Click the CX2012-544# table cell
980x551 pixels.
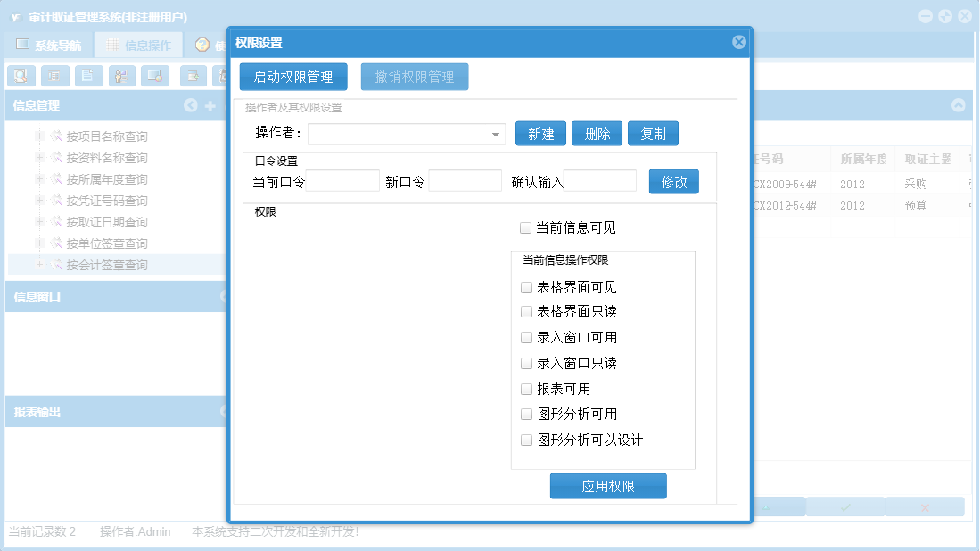click(x=785, y=206)
